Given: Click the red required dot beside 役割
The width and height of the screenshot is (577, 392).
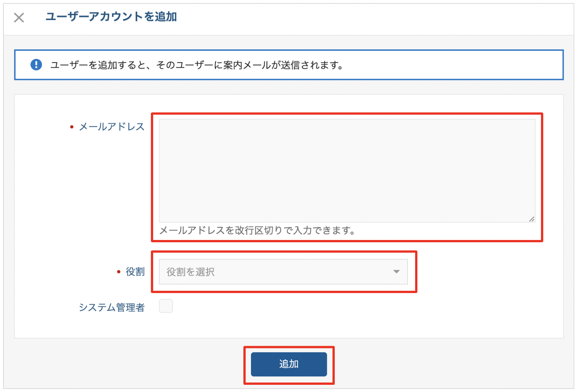Looking at the screenshot, I should pyautogui.click(x=119, y=272).
